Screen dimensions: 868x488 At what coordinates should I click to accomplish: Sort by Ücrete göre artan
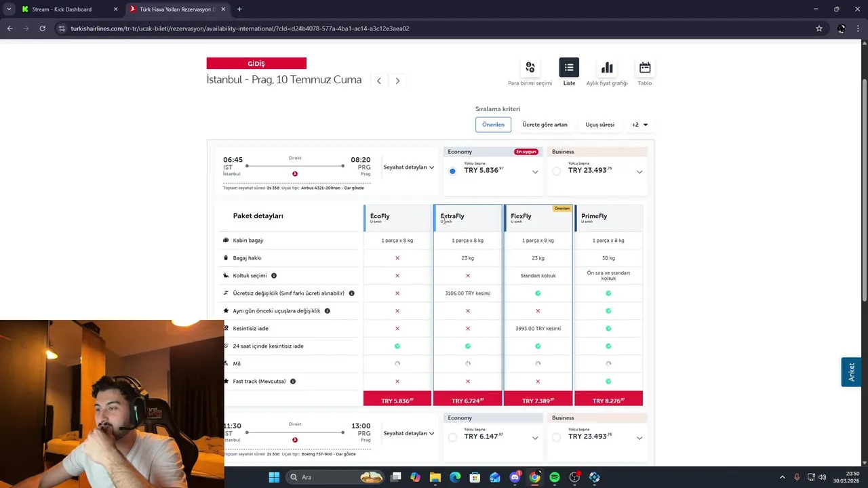click(x=545, y=125)
